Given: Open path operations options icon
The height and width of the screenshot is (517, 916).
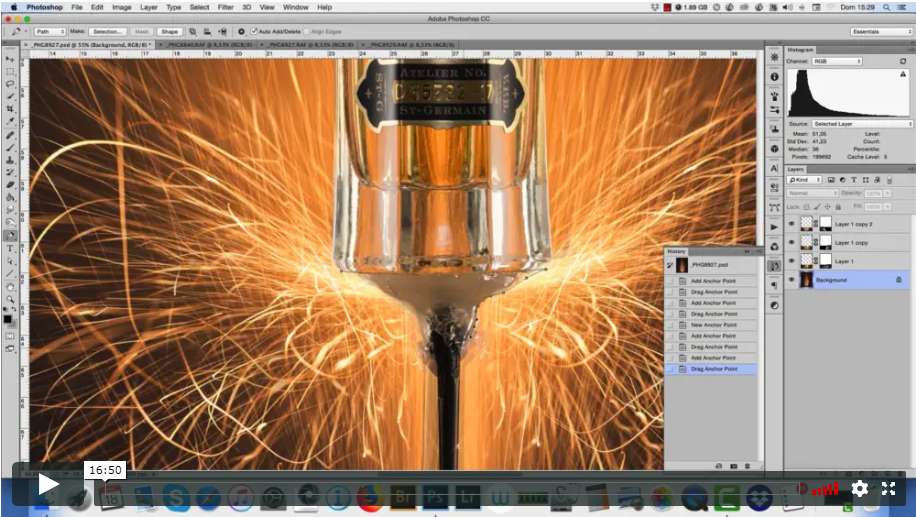Looking at the screenshot, I should click(x=193, y=32).
